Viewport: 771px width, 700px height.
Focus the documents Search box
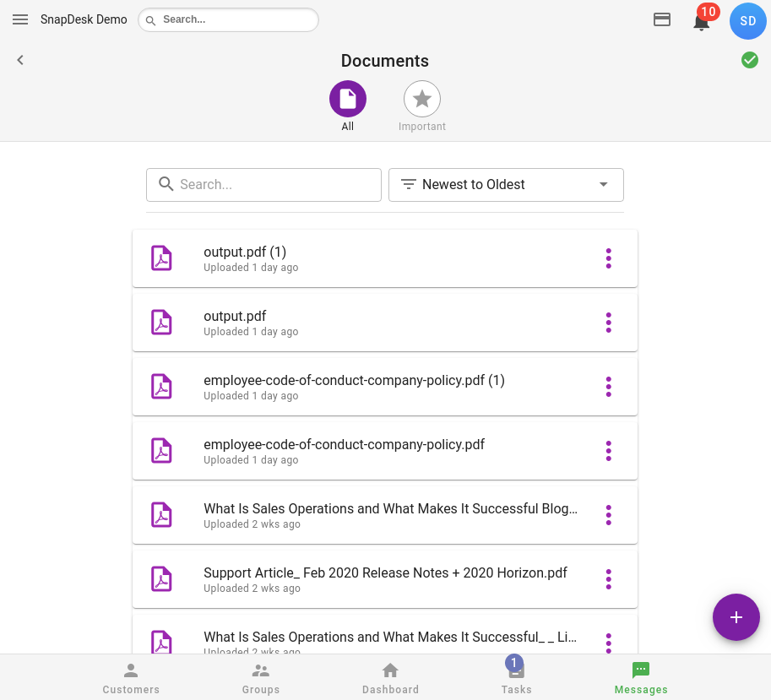point(263,185)
